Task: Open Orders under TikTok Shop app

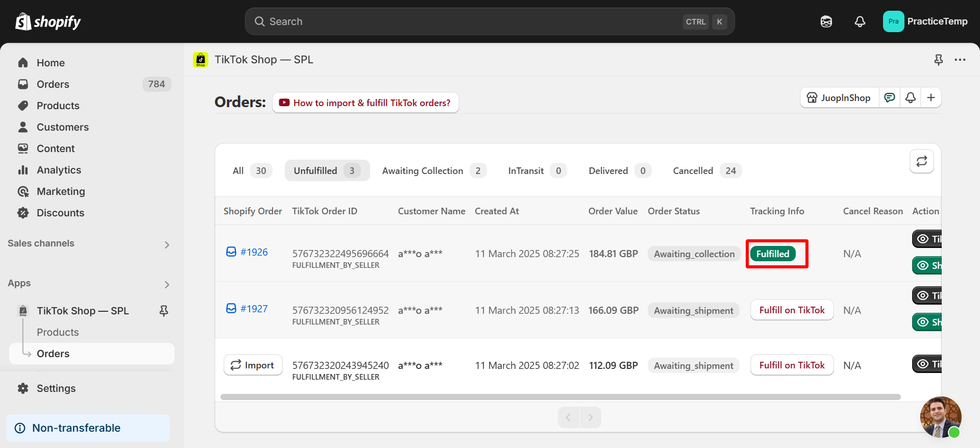Action: tap(92, 354)
